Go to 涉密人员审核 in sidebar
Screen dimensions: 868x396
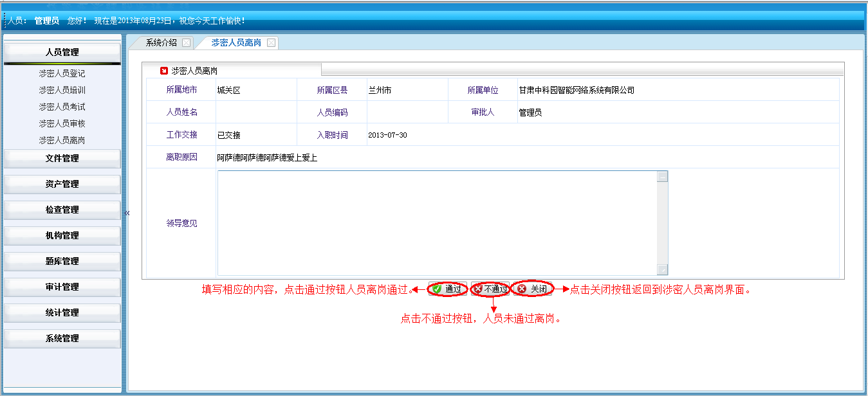62,123
